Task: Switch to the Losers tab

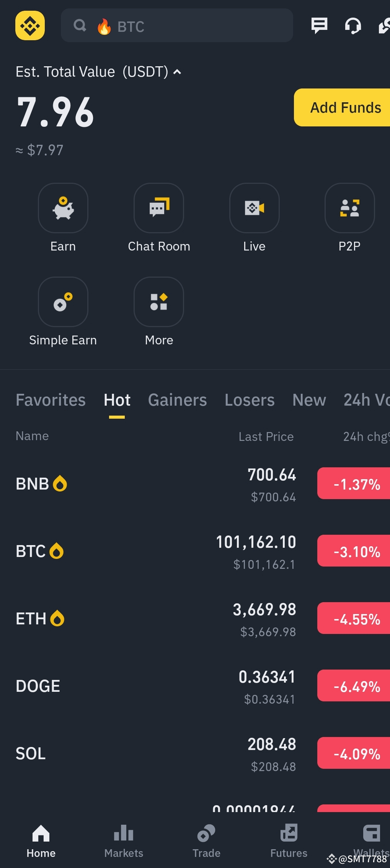Action: (250, 400)
